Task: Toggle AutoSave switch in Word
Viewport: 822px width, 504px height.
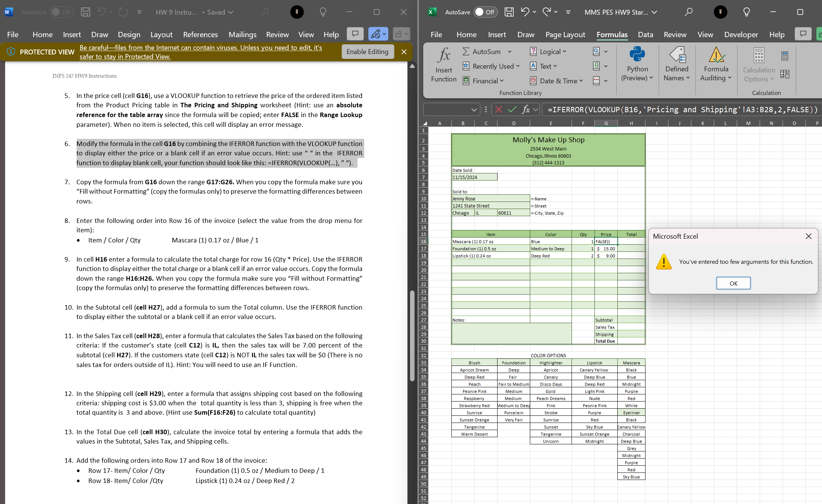Action: point(62,12)
